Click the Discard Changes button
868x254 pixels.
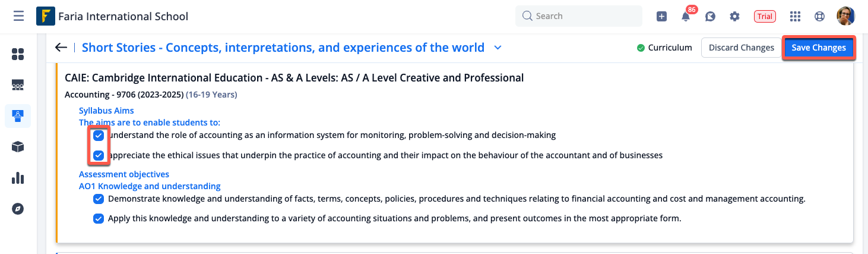pos(741,48)
